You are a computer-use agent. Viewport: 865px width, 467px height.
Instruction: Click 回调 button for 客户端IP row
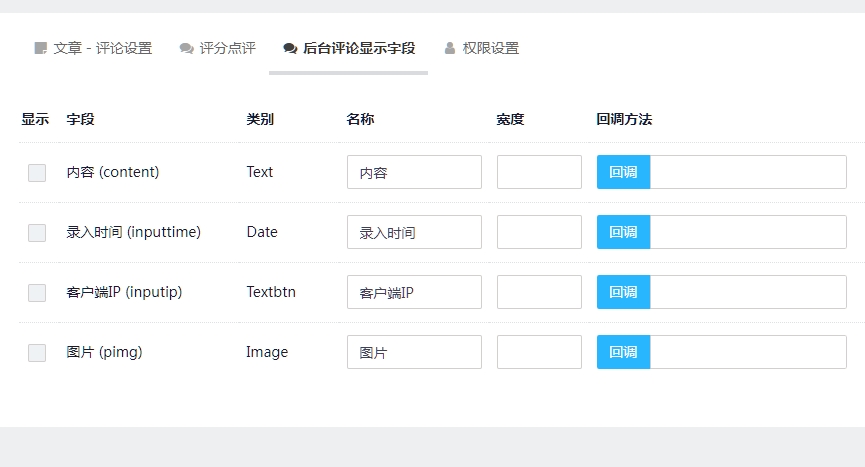pos(623,292)
